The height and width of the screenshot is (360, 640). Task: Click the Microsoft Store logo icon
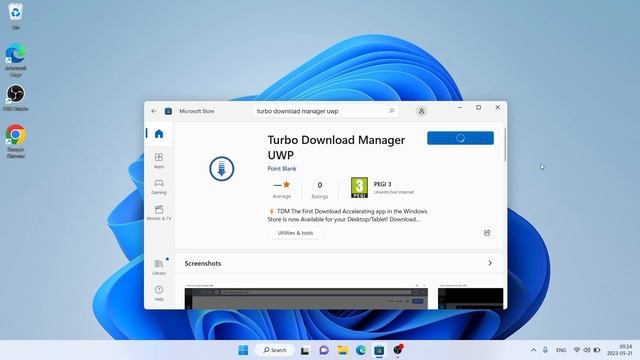(168, 111)
